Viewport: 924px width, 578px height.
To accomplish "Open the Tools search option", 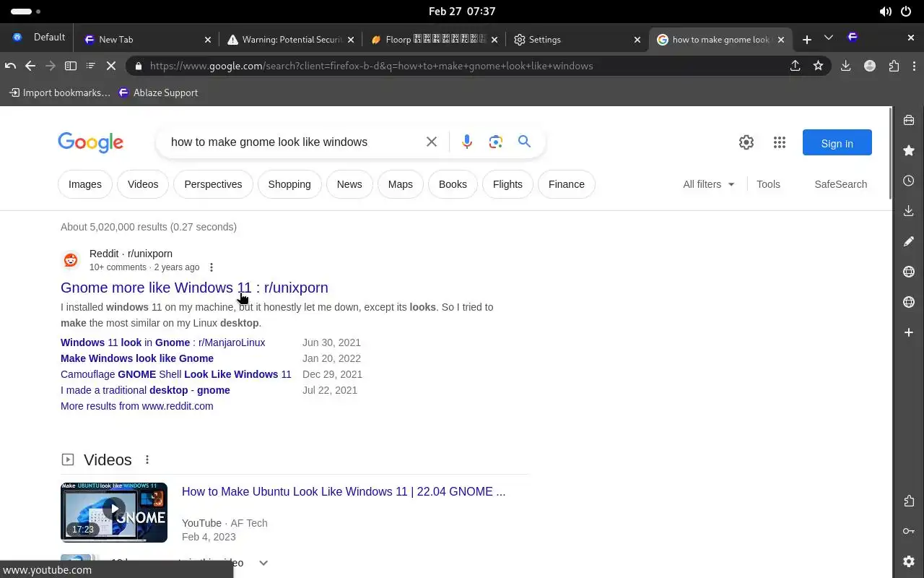I will 768,184.
